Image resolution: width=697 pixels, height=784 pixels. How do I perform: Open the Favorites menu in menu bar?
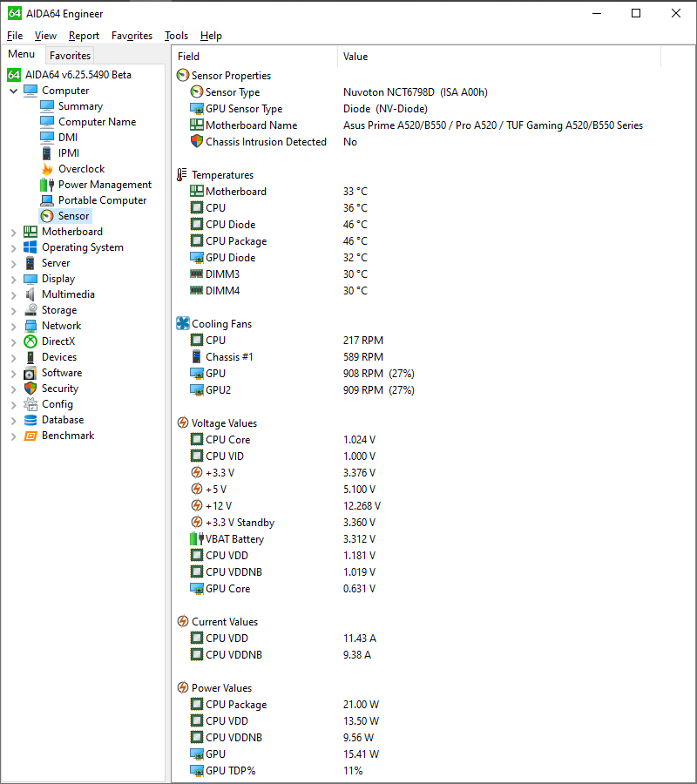[132, 36]
